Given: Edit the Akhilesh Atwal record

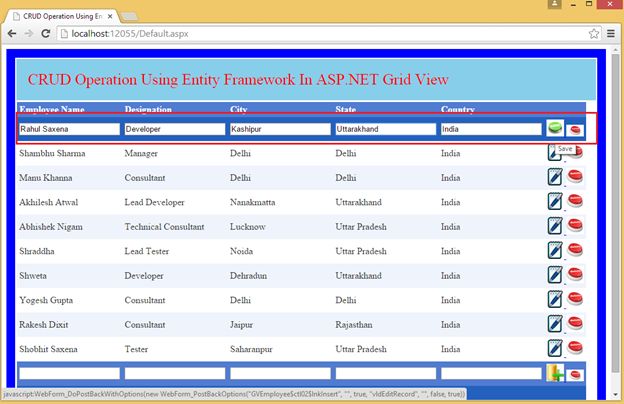Looking at the screenshot, I should (555, 201).
